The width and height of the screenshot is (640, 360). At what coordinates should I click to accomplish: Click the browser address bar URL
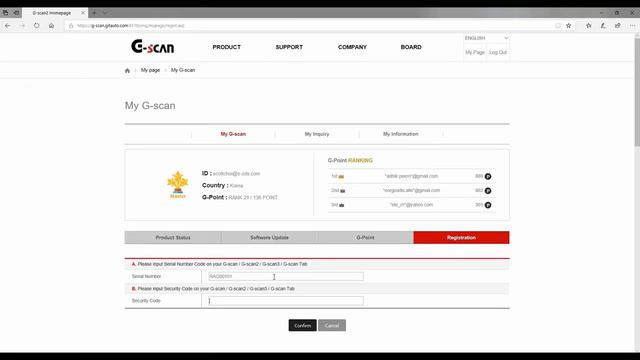tap(131, 26)
